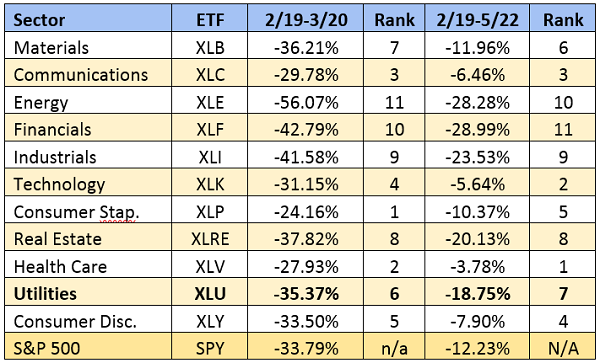Click the Energy -56.07% cell
600x363 pixels.
point(305,100)
